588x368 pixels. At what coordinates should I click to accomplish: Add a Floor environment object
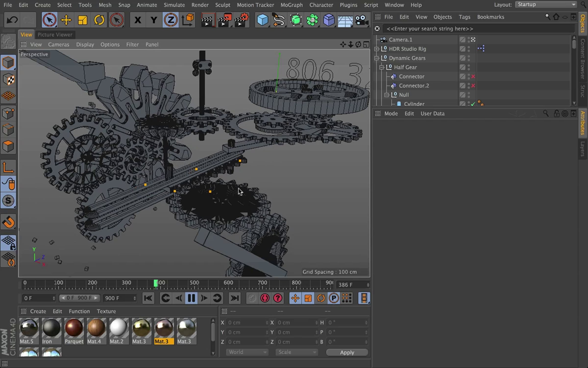click(345, 20)
